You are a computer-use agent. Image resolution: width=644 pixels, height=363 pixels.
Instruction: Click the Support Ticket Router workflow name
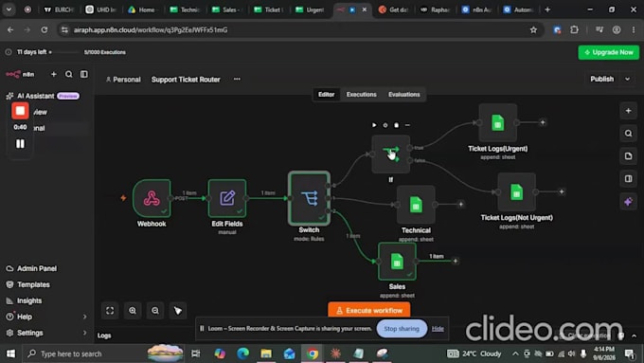[x=186, y=80]
